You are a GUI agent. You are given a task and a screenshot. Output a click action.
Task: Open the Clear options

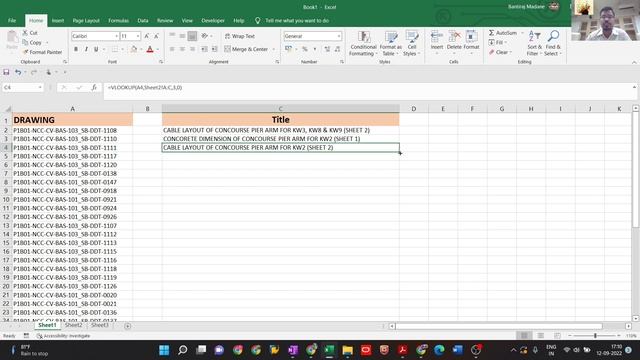coord(499,52)
